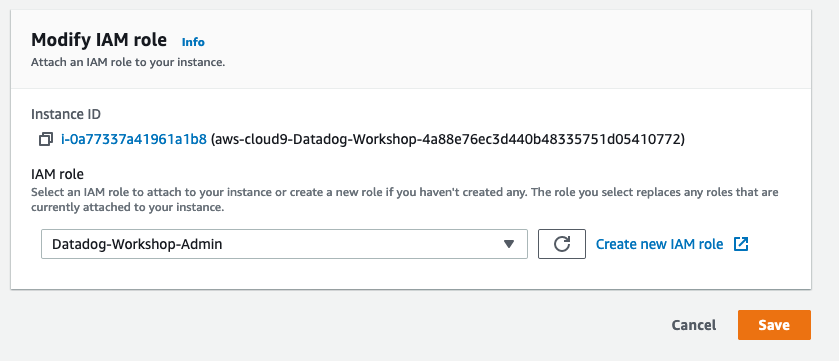This screenshot has width=839, height=361.
Task: Open instance i-0a77337a41961a1b8 link
Action: click(134, 140)
